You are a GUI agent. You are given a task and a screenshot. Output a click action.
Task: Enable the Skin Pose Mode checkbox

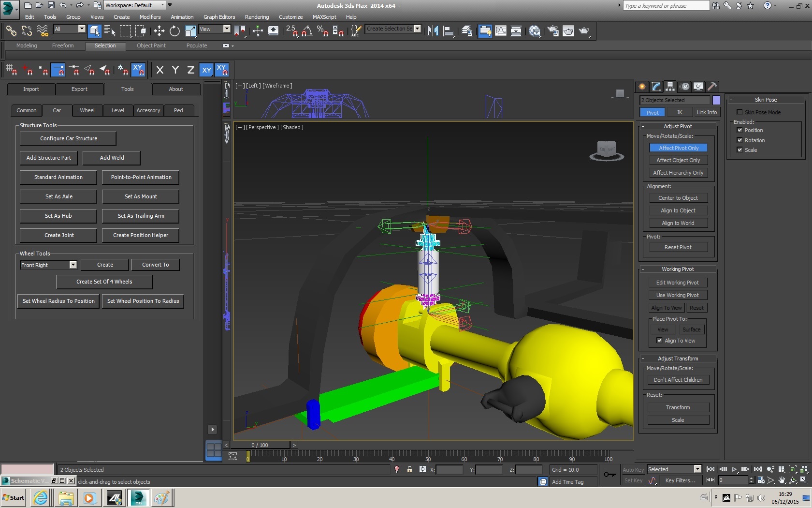coord(739,112)
